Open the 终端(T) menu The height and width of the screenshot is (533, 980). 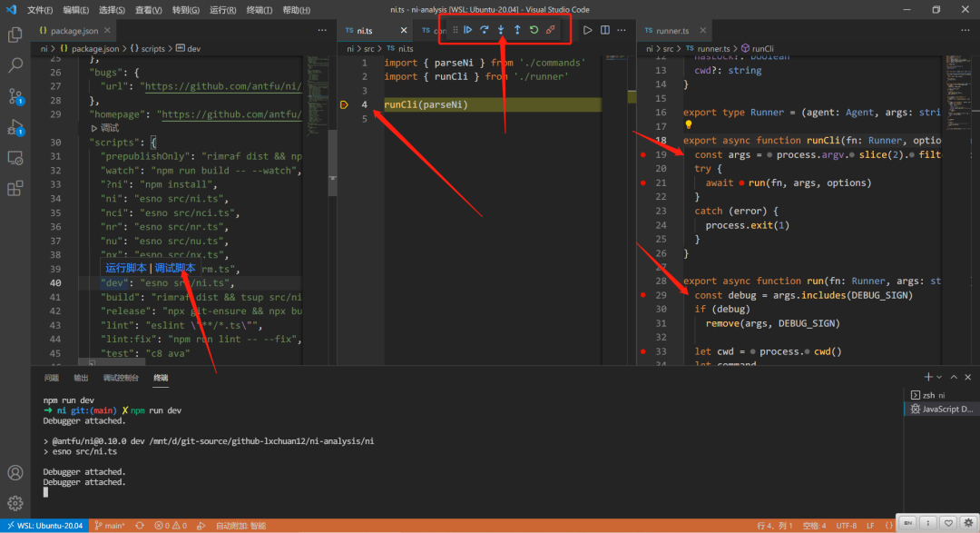pos(260,10)
